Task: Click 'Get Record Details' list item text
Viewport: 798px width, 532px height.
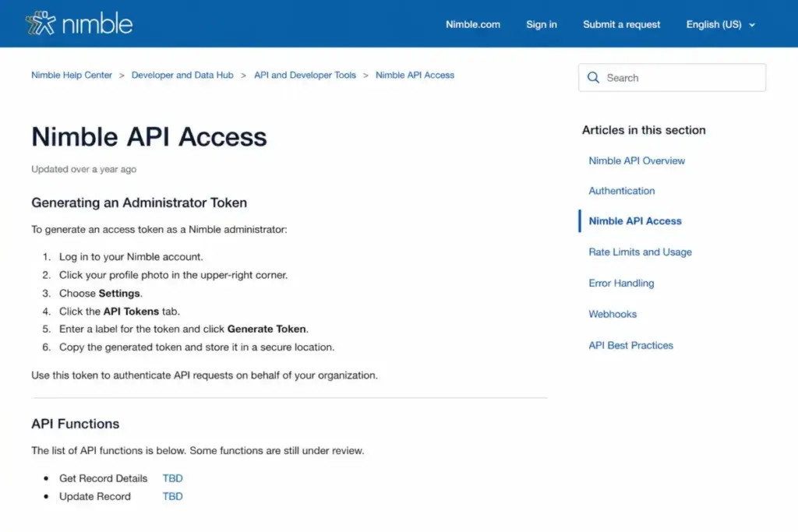Action: point(104,478)
